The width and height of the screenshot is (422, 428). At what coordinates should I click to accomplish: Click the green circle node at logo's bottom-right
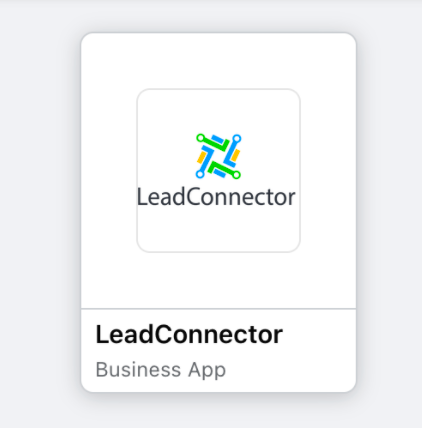point(236,174)
